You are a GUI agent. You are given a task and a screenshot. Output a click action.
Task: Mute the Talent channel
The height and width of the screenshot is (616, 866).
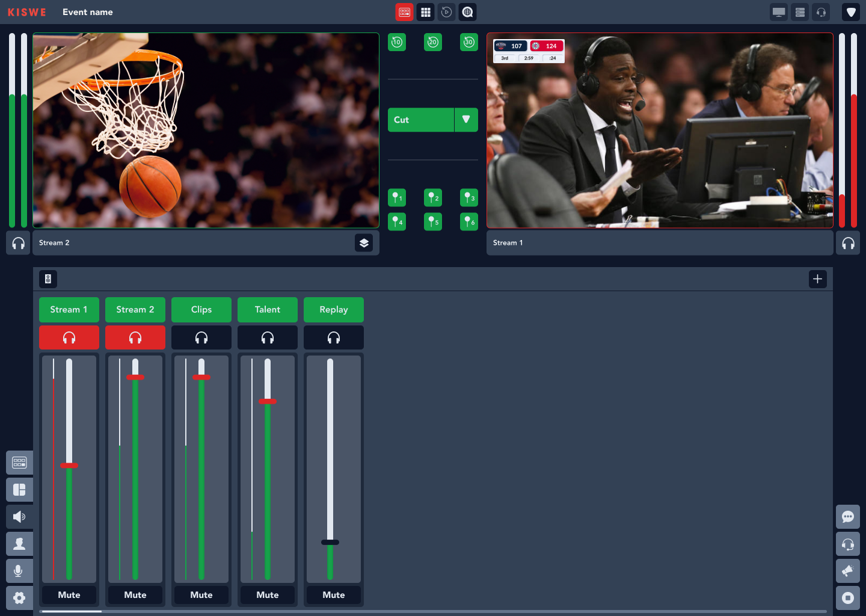pos(268,595)
